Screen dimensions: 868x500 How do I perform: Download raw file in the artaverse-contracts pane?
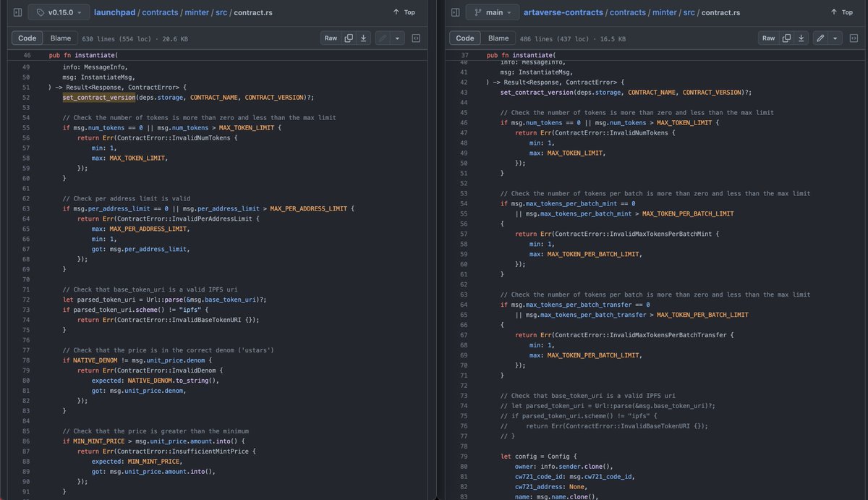coord(801,38)
